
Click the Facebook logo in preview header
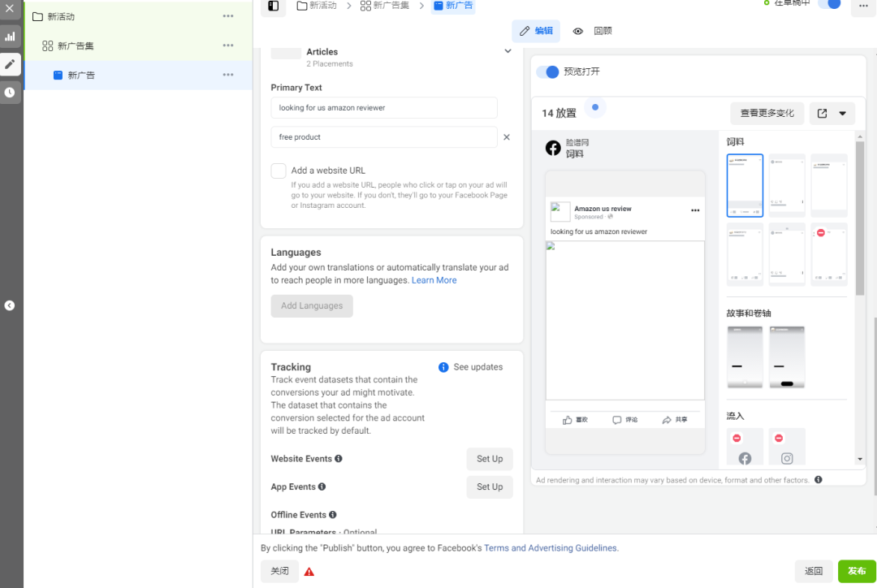click(x=553, y=149)
